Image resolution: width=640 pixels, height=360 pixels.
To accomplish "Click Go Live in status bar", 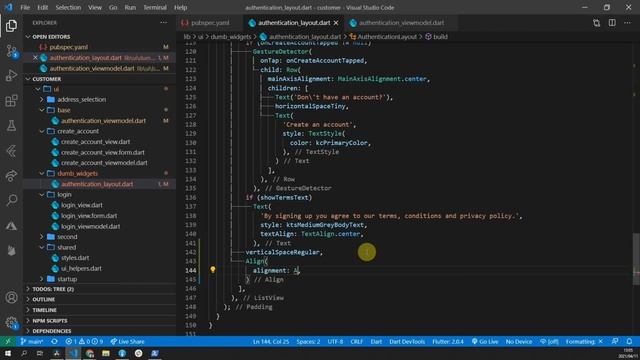I will click(485, 342).
